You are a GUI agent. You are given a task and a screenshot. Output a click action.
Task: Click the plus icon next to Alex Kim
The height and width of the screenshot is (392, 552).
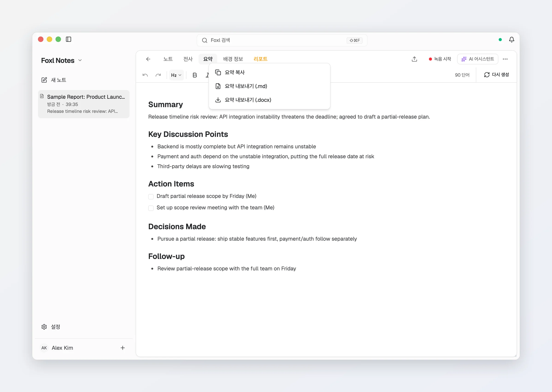click(x=123, y=348)
